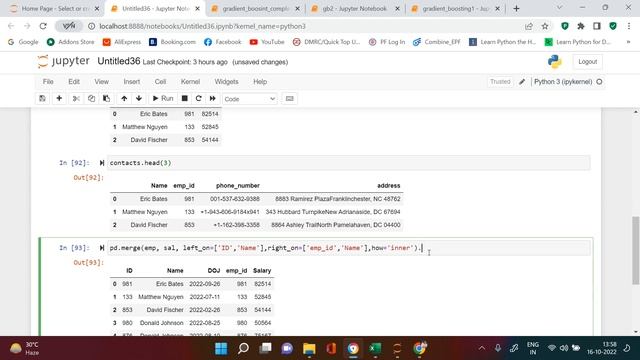Screen dimensions: 640x360
Task: Open the Kernel menu
Action: [x=190, y=82]
